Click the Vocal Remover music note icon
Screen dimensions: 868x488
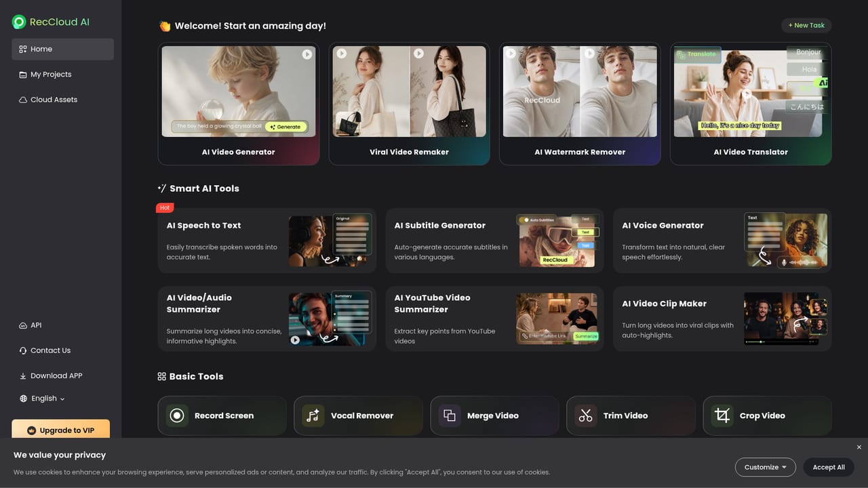(313, 415)
